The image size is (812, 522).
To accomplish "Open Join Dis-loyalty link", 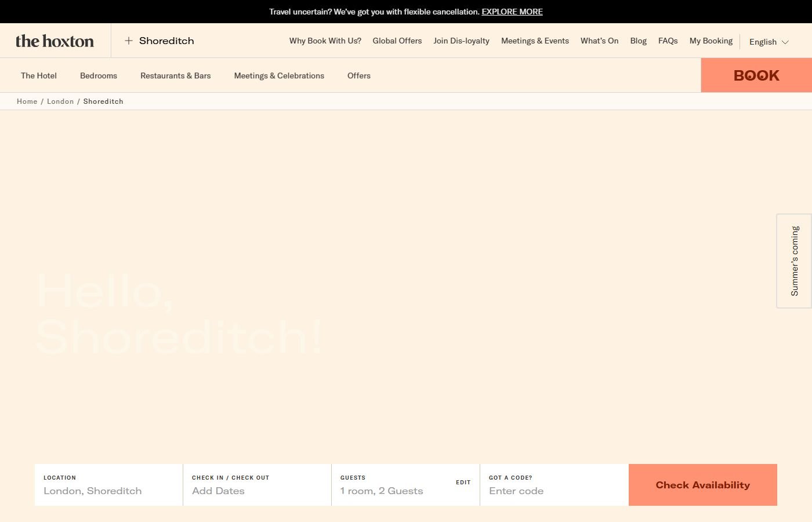I will (462, 41).
